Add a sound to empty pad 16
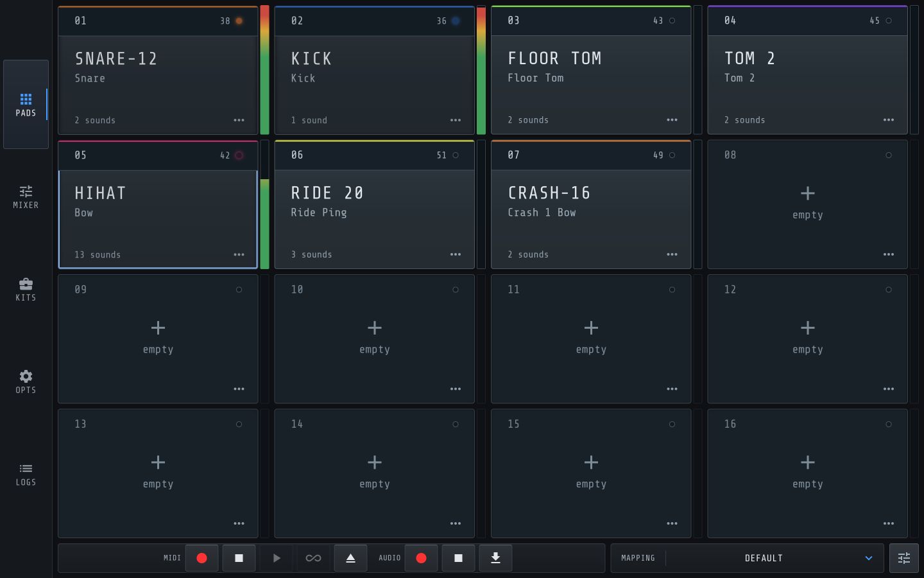924x578 pixels. tap(808, 462)
